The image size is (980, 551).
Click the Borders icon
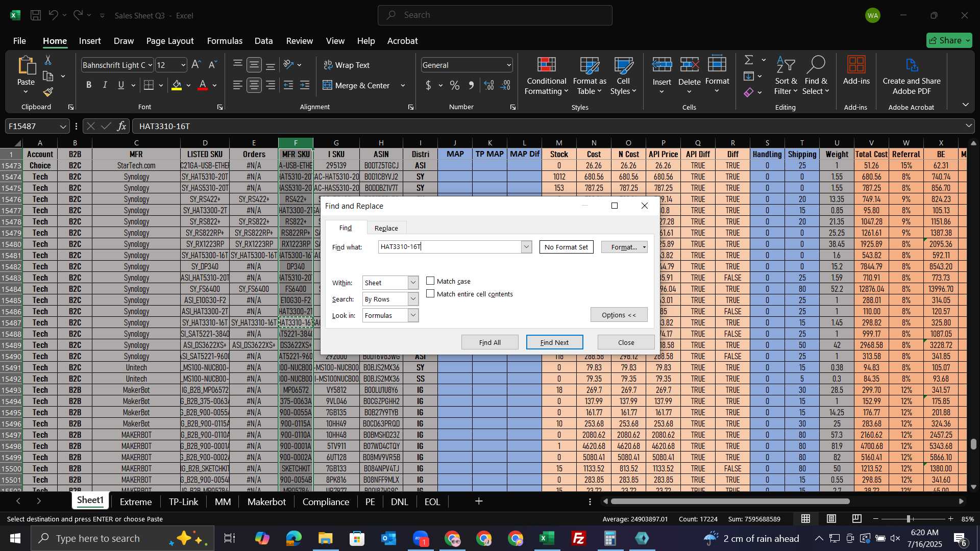coord(149,85)
